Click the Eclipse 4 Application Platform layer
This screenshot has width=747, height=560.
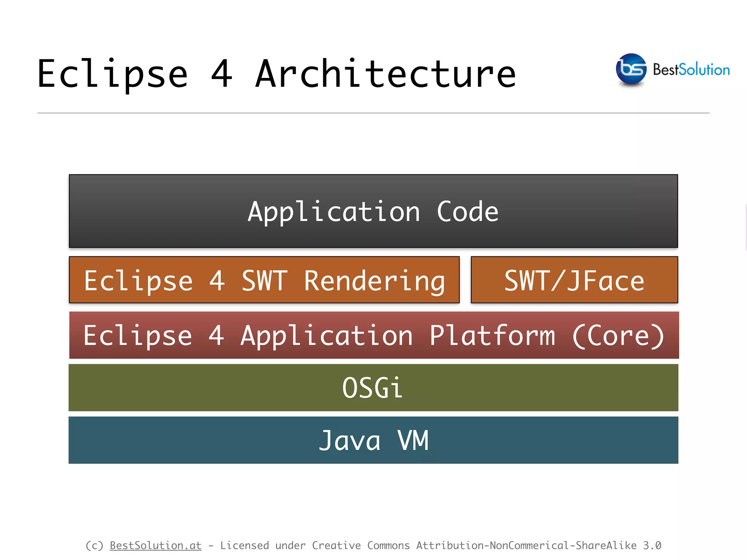pyautogui.click(x=374, y=335)
